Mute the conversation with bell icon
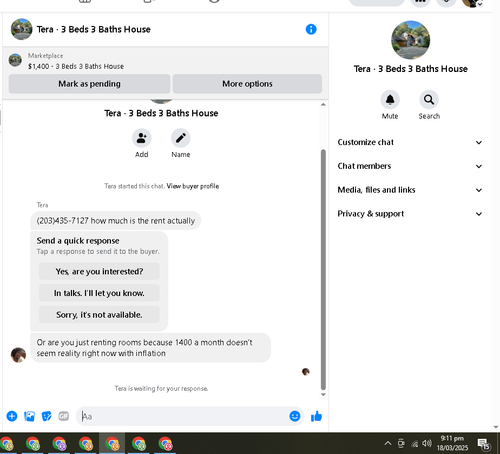This screenshot has height=454, width=500. [x=390, y=99]
